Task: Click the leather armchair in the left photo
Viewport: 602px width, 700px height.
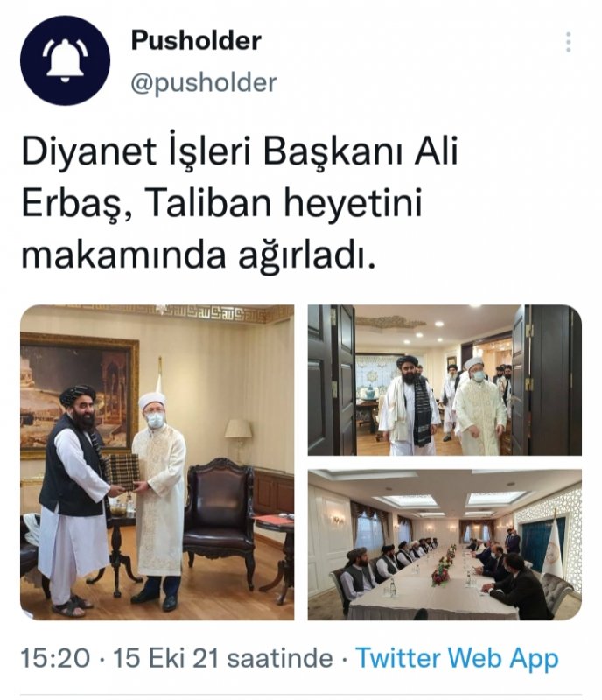Action: coord(220,521)
